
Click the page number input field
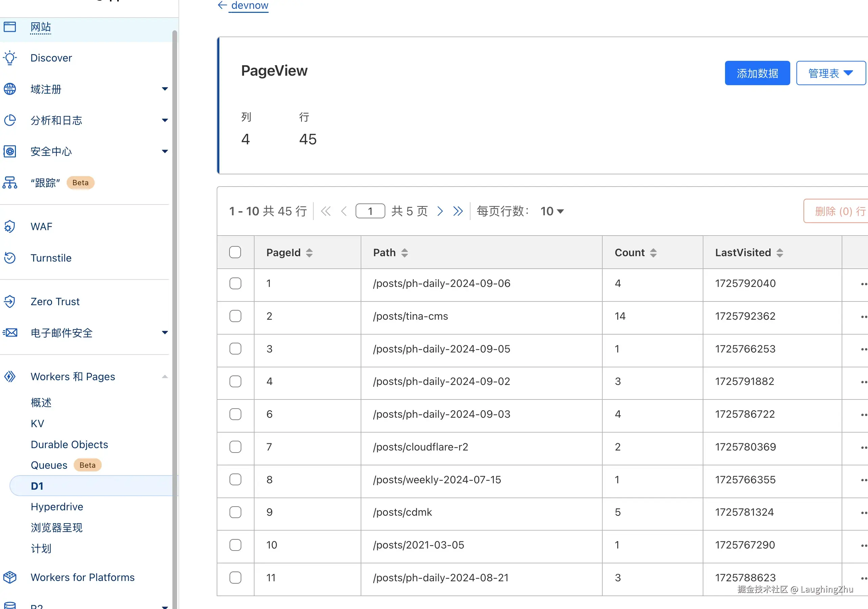click(370, 211)
